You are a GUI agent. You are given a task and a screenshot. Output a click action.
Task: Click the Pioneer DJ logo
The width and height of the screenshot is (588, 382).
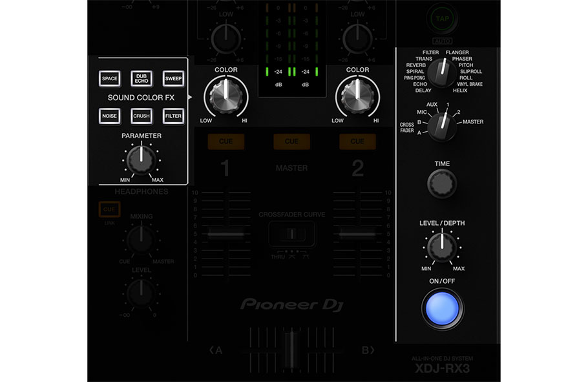(292, 304)
